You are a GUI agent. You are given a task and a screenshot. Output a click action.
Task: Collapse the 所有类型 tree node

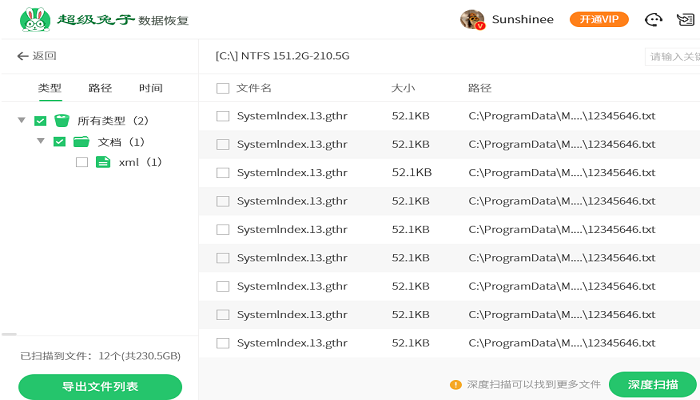pyautogui.click(x=22, y=120)
